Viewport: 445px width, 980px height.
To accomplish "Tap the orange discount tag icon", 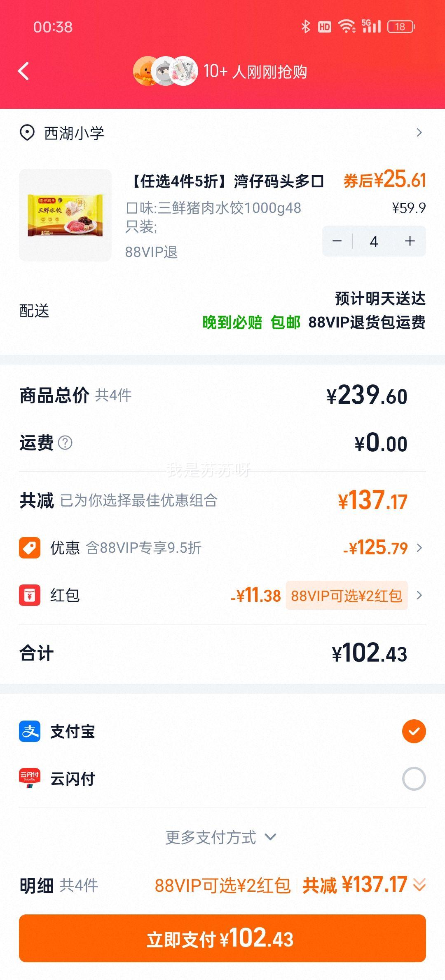I will (30, 548).
